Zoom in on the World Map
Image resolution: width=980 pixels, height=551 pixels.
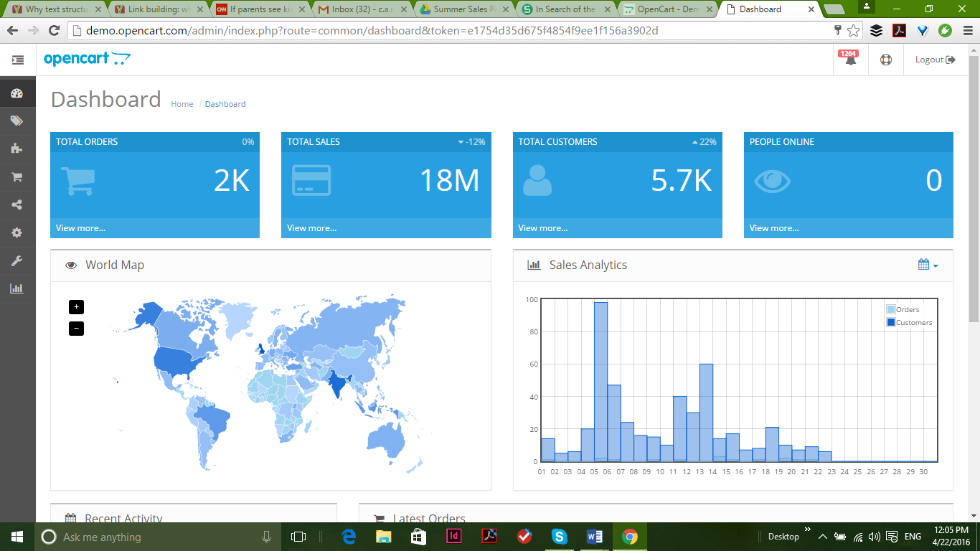pyautogui.click(x=77, y=307)
